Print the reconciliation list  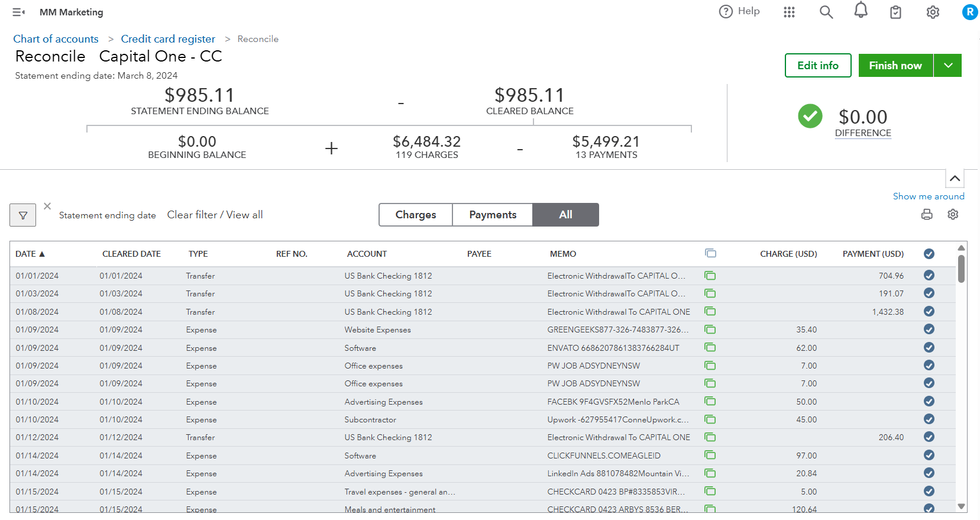[x=927, y=215]
